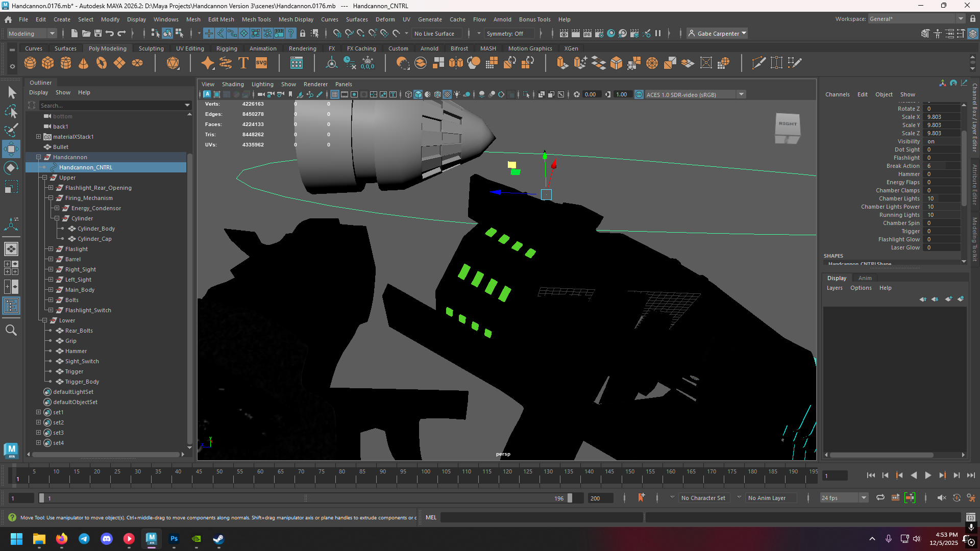Open the Modeling menu set dropdown
980x551 pixels.
(32, 34)
